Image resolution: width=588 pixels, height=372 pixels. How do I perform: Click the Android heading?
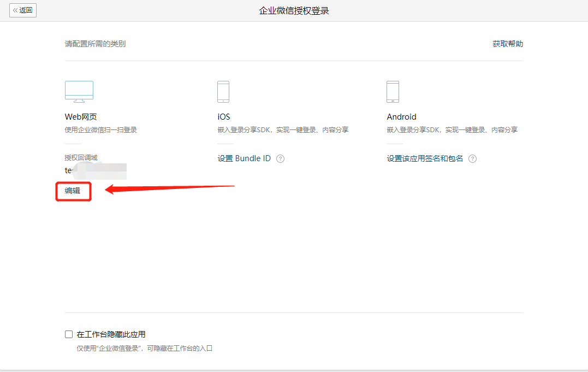402,117
